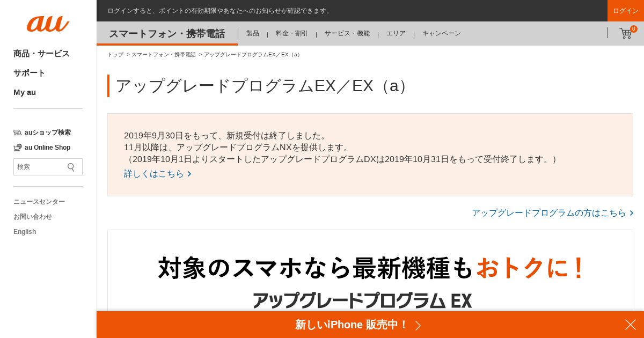
Task: Click the 詳しくはこちら link
Action: coord(158,174)
